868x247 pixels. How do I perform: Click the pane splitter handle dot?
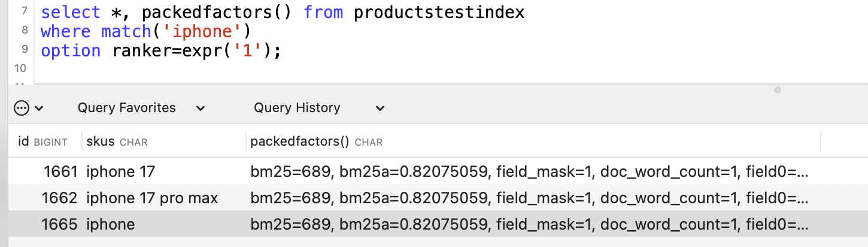(778, 90)
